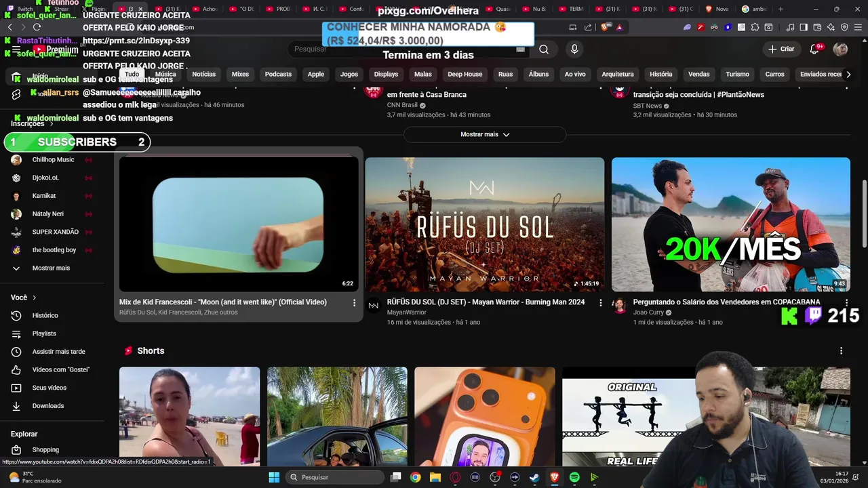Image resolution: width=868 pixels, height=488 pixels.
Task: Open the bootleg boy channel subscription
Action: click(x=54, y=250)
